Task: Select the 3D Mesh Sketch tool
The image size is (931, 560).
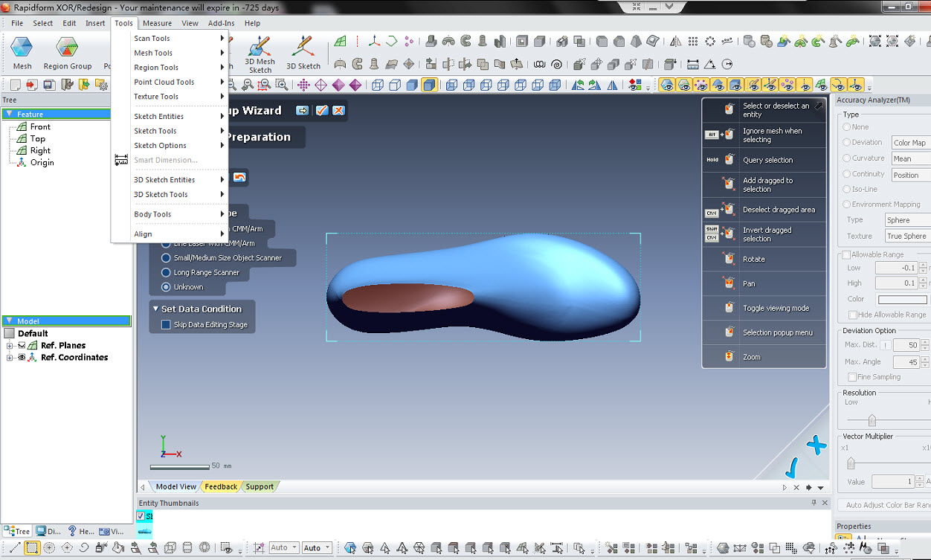Action: tap(260, 54)
